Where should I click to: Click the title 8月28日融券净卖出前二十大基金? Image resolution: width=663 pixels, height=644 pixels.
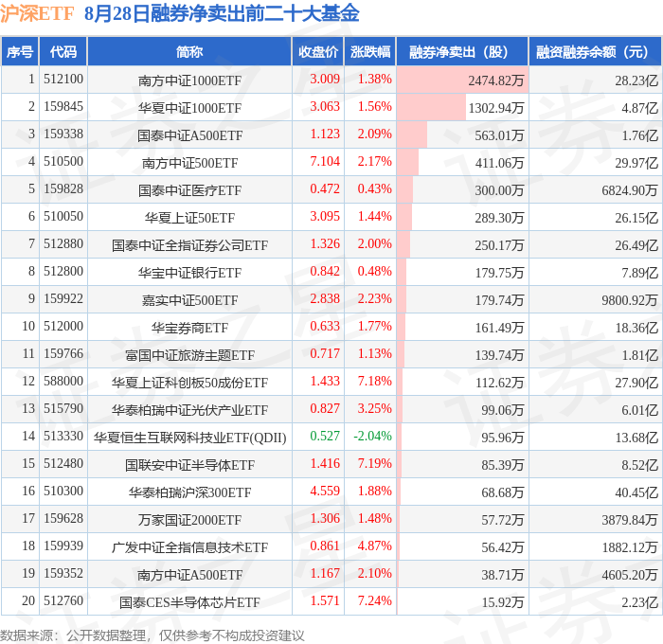tap(222, 13)
